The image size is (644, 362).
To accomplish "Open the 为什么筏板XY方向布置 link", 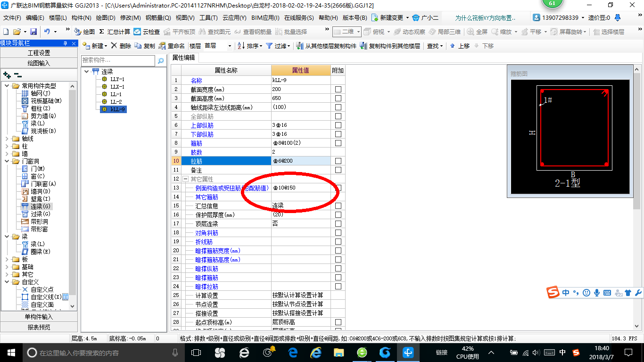I will [485, 18].
